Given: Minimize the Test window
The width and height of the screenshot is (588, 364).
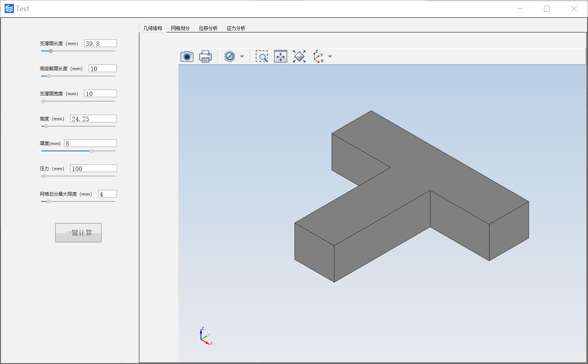Looking at the screenshot, I should click(520, 8).
